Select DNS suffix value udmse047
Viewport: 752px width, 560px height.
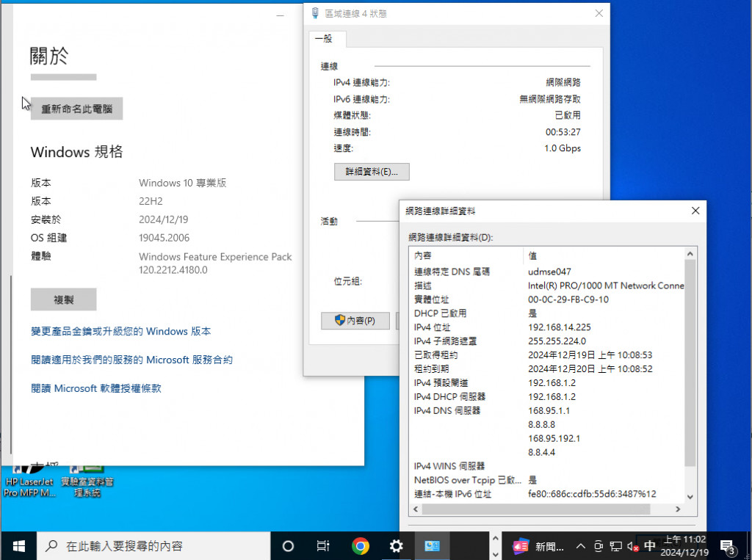coord(549,272)
